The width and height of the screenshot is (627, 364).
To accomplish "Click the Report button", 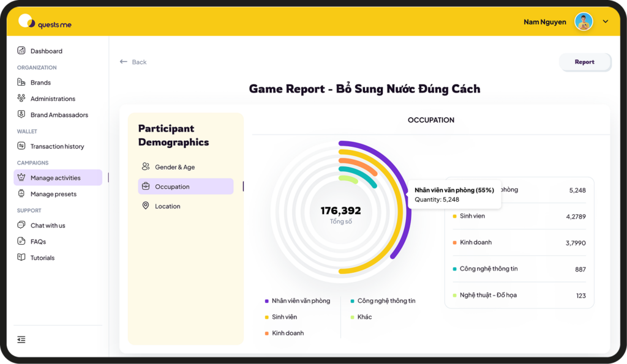I will click(x=585, y=62).
